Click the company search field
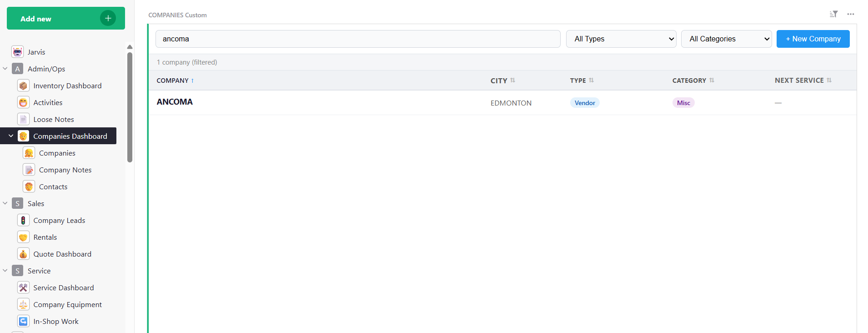This screenshot has height=333, width=868. pos(357,39)
